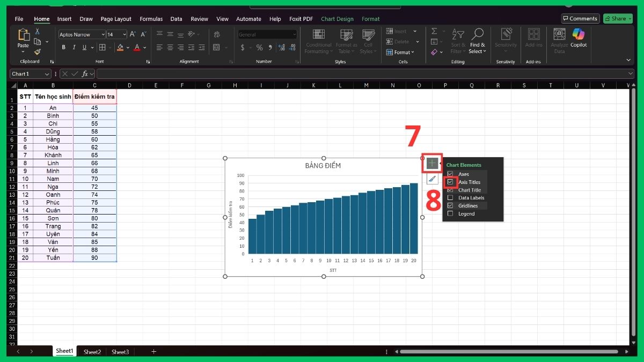
Task: Click the Increase Decimal icon
Action: click(x=281, y=47)
